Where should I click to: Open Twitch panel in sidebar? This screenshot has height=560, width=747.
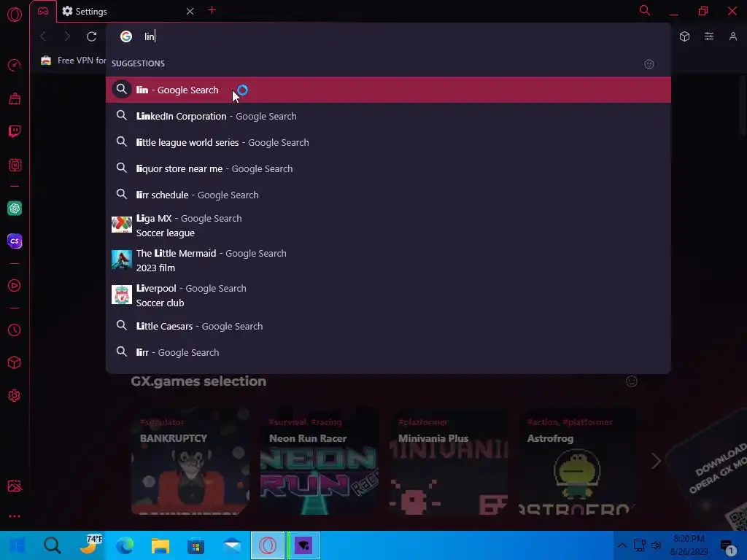(x=15, y=132)
